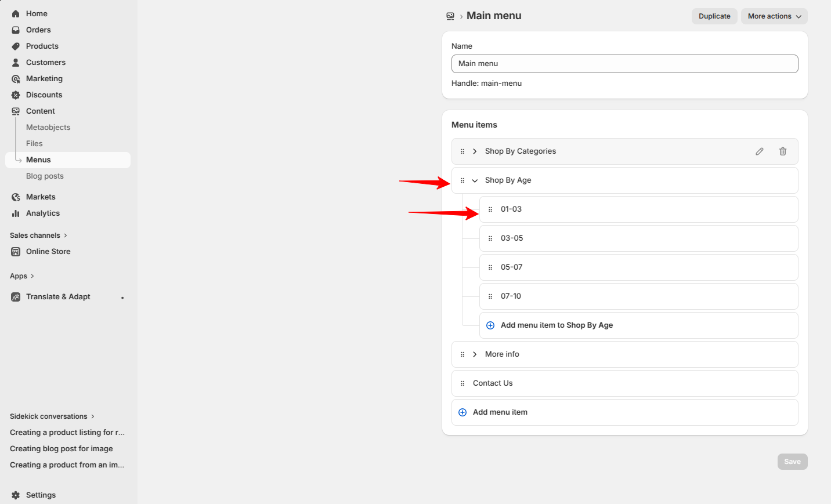The image size is (831, 504).
Task: Click the Content icon in sidebar
Action: (x=16, y=111)
